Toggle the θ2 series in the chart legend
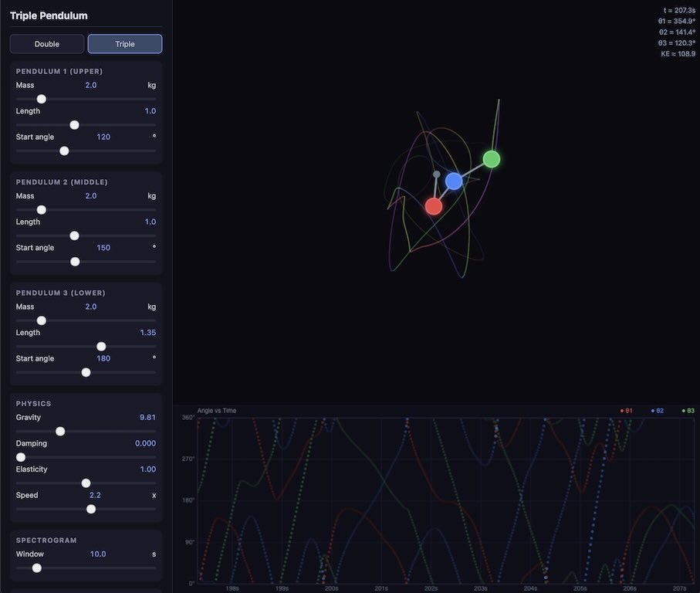 pos(655,410)
